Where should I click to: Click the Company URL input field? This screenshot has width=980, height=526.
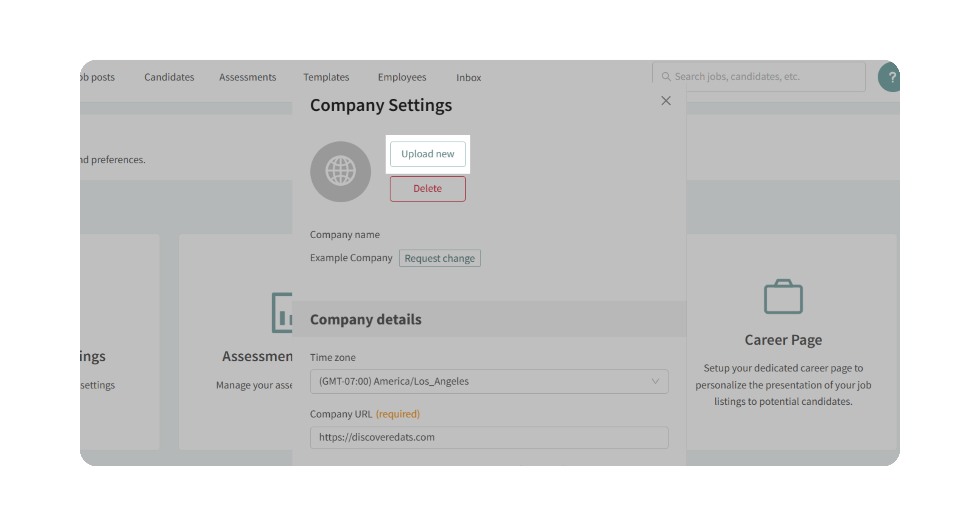click(488, 437)
